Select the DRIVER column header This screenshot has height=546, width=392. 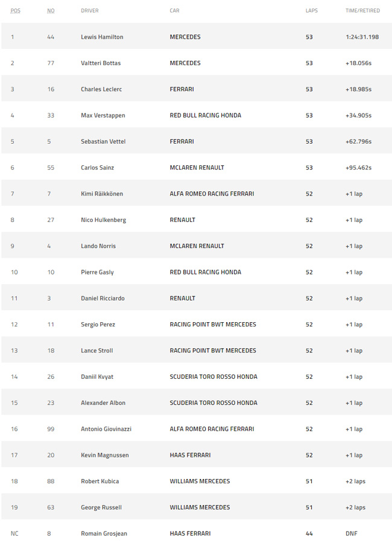pyautogui.click(x=90, y=11)
